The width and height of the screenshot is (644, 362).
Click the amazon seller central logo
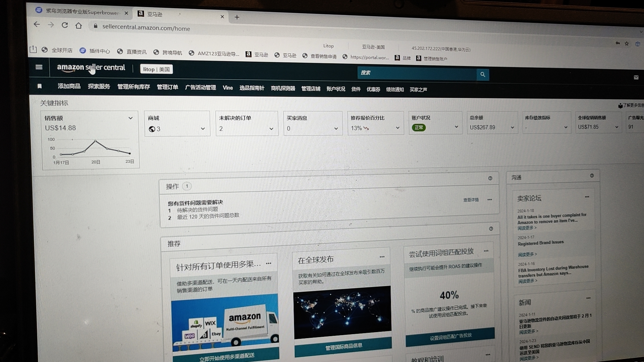pyautogui.click(x=91, y=68)
